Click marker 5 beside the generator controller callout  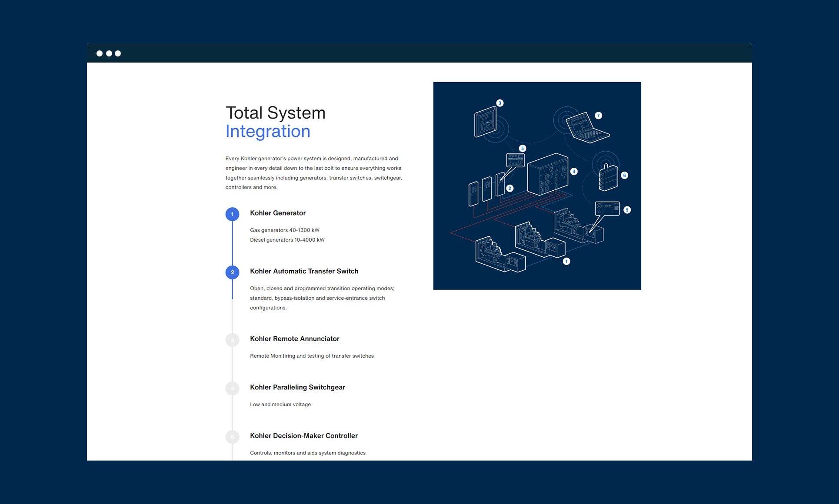coord(627,210)
